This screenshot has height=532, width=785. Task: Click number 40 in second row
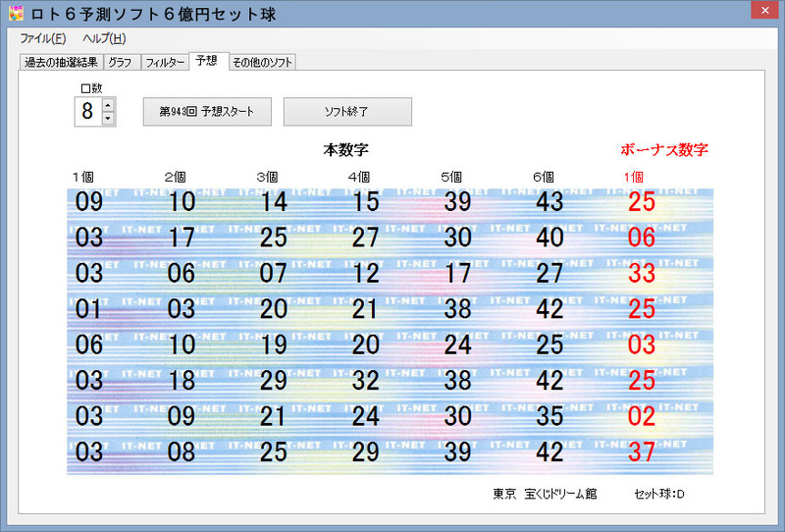[549, 238]
